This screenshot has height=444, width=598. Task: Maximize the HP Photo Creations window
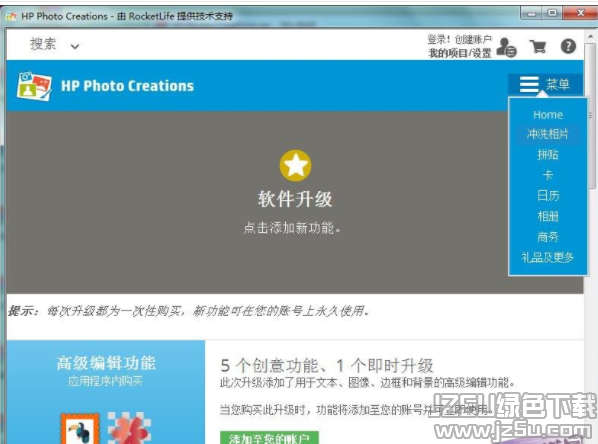tap(552, 13)
